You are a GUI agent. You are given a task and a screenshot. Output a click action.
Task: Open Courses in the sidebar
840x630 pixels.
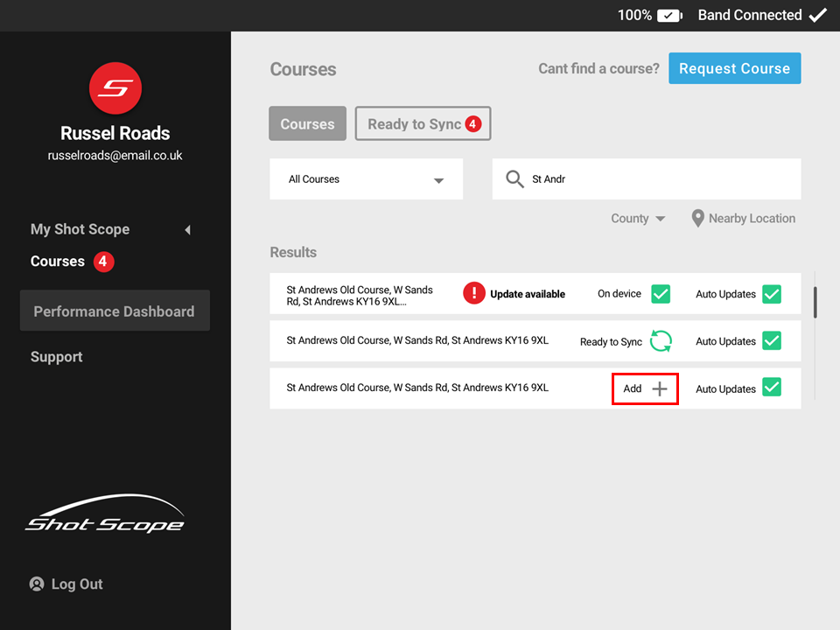pos(58,262)
